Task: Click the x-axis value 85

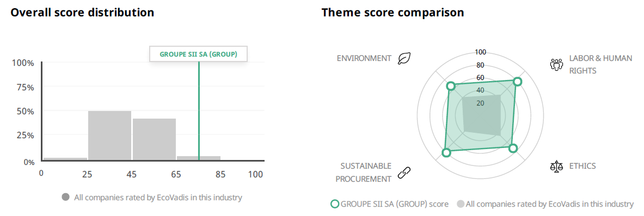Action: click(x=220, y=175)
